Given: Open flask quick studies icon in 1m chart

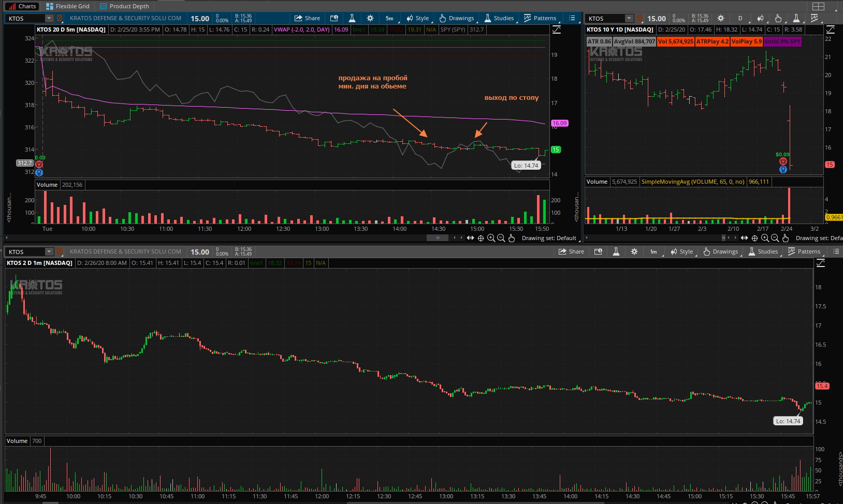Looking at the screenshot, I should [x=616, y=251].
